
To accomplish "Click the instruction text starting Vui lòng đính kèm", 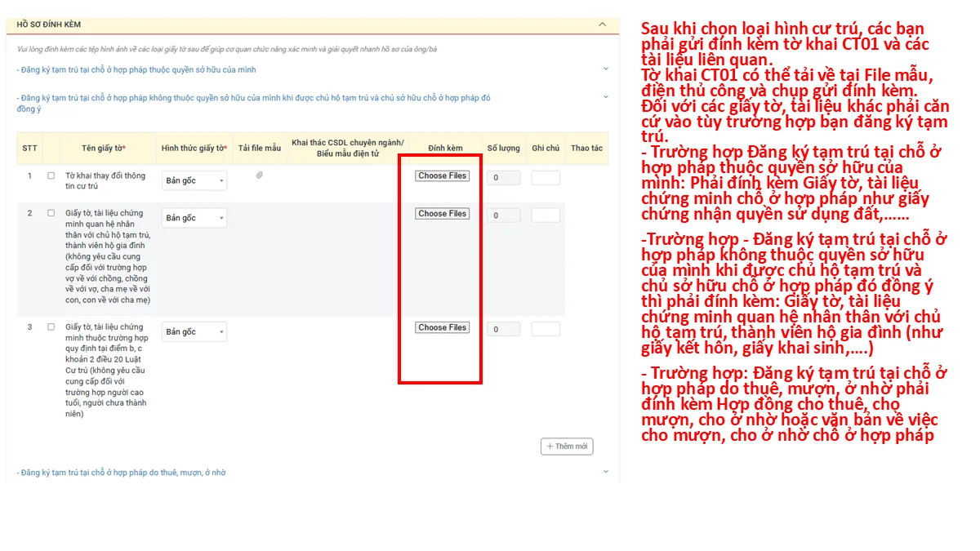I will pyautogui.click(x=227, y=49).
